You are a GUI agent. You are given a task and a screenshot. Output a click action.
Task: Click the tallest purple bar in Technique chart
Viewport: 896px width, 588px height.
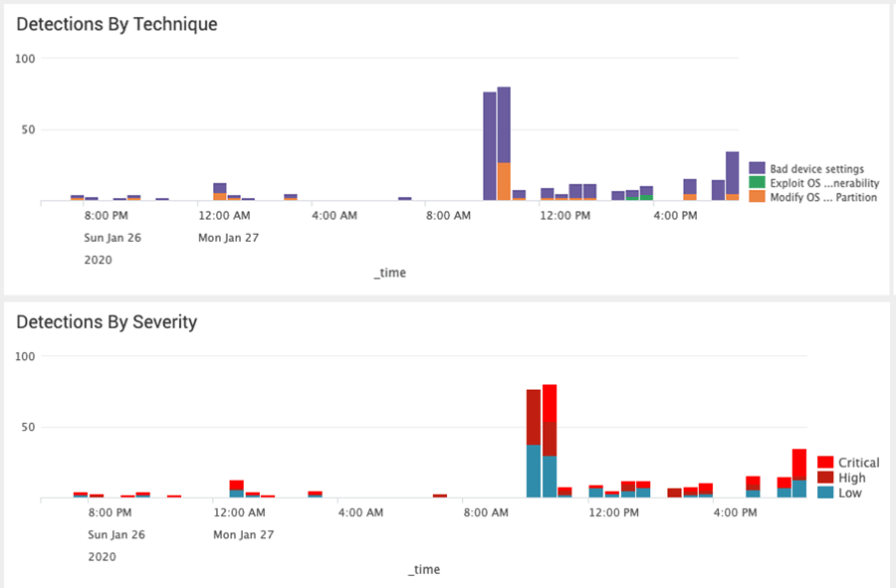pyautogui.click(x=504, y=124)
